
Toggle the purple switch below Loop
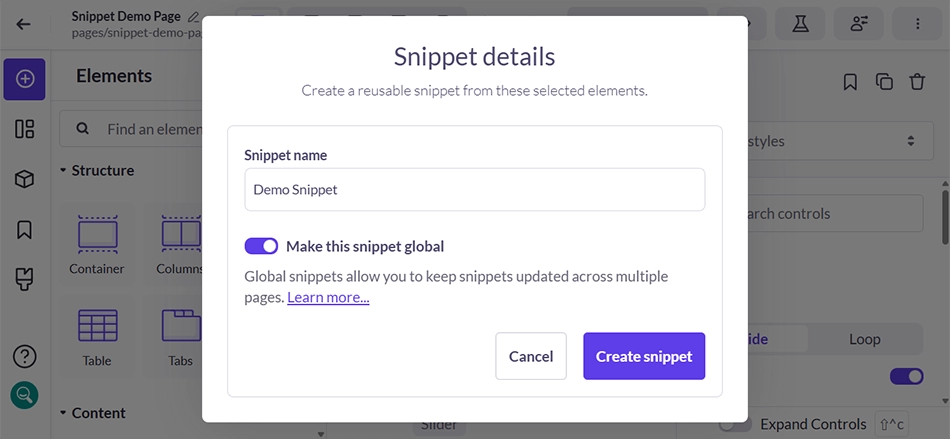tap(906, 376)
